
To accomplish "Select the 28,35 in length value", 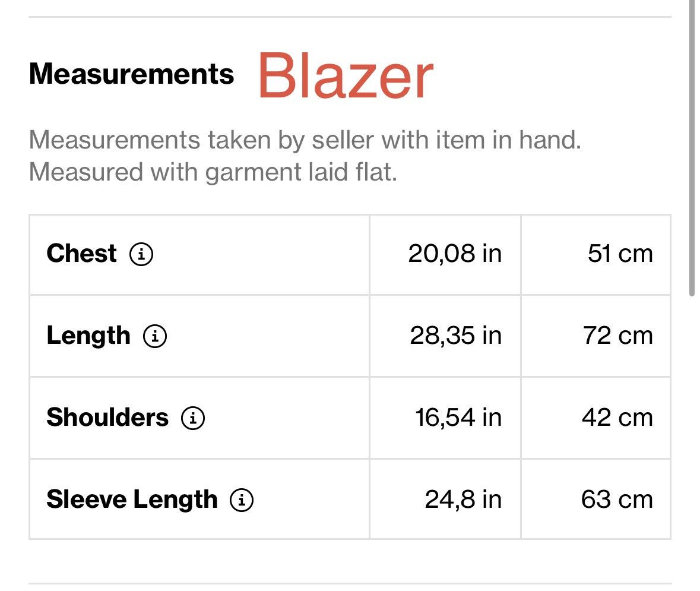I will pos(456,336).
